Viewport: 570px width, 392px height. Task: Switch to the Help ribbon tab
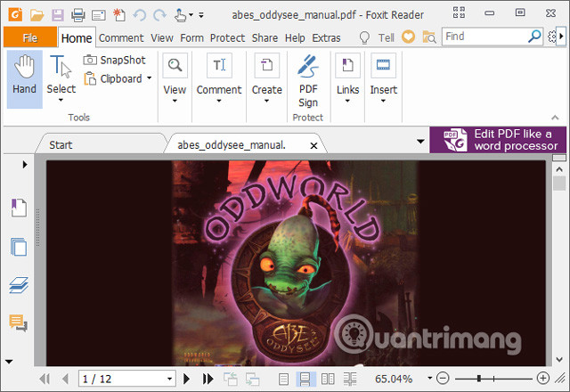click(295, 37)
